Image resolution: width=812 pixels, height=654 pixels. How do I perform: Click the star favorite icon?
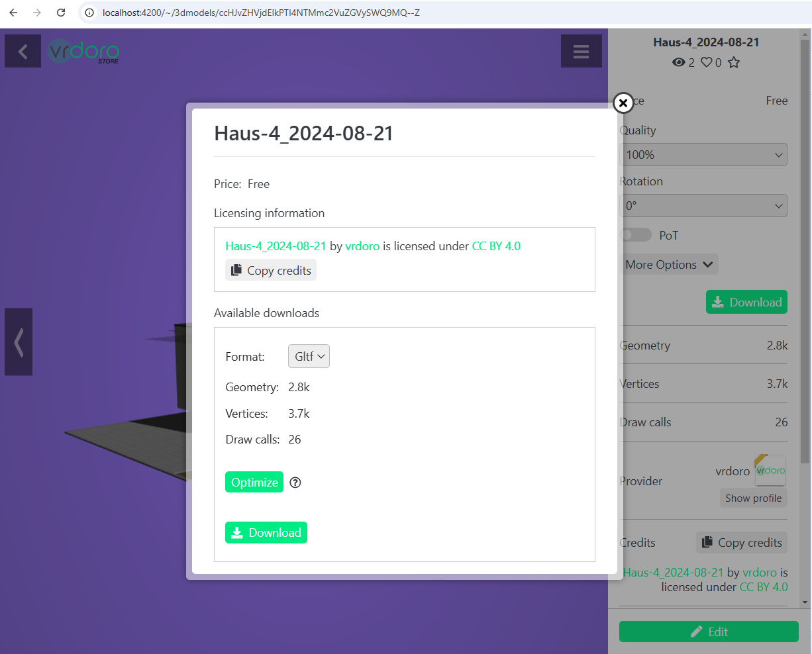tap(733, 62)
